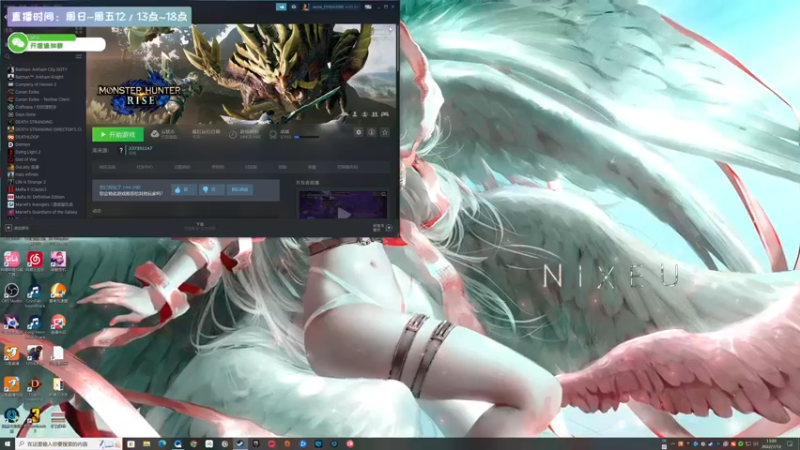Click the thumbs-up recommend button
The image size is (800, 450).
coord(184,189)
